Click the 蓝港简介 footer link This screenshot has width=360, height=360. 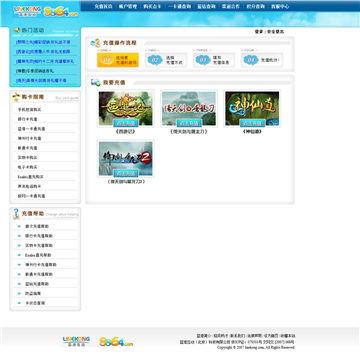tap(204, 336)
